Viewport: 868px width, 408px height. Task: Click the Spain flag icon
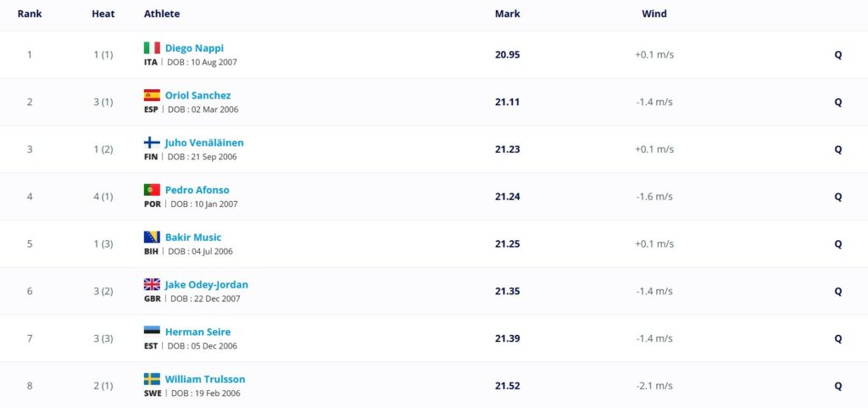(x=152, y=95)
